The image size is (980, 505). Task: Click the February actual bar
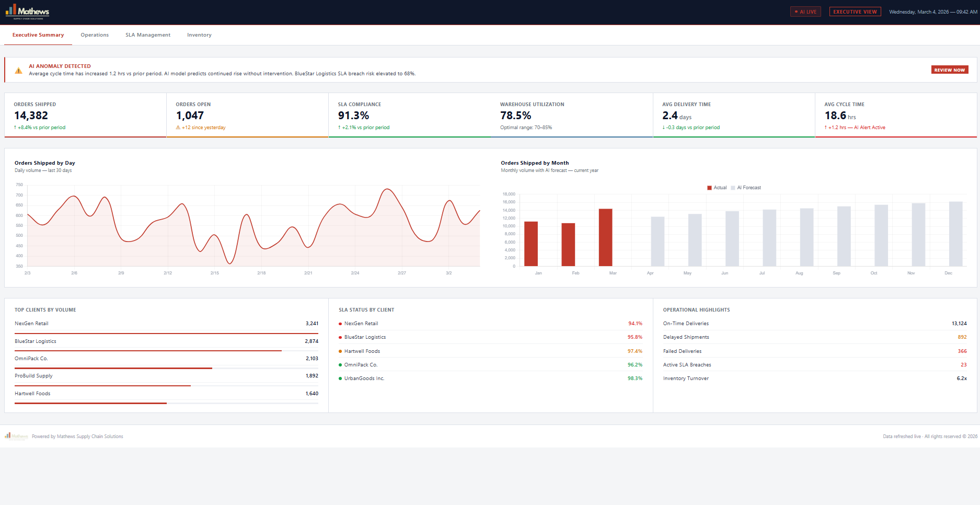(568, 245)
